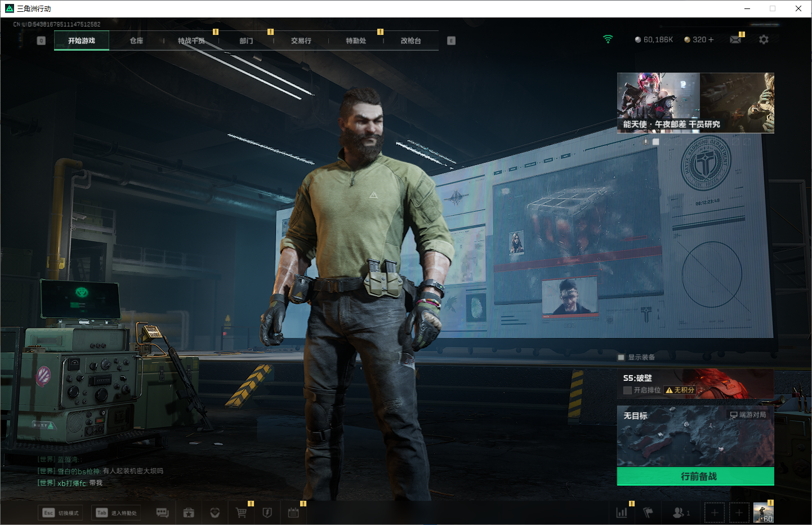Image resolution: width=812 pixels, height=525 pixels.
Task: Click the banner page indicator dot
Action: point(655,142)
